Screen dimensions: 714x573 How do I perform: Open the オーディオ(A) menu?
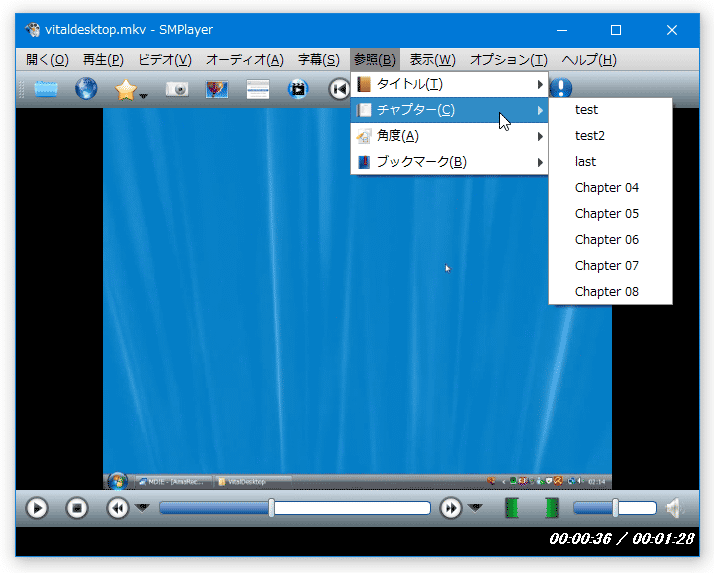(x=245, y=60)
